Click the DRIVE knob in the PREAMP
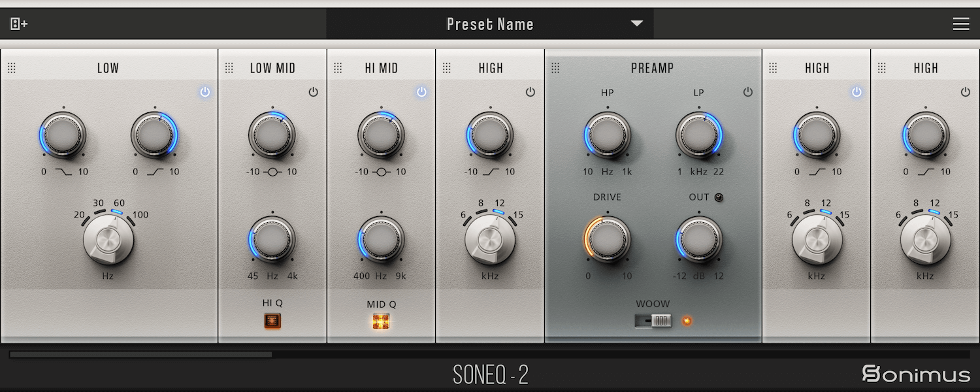The height and width of the screenshot is (392, 980). coord(608,242)
